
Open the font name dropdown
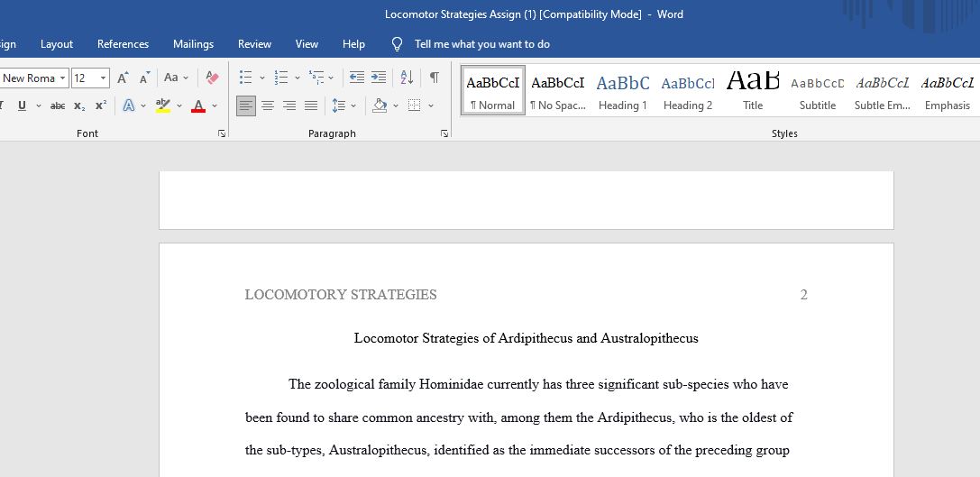(62, 78)
